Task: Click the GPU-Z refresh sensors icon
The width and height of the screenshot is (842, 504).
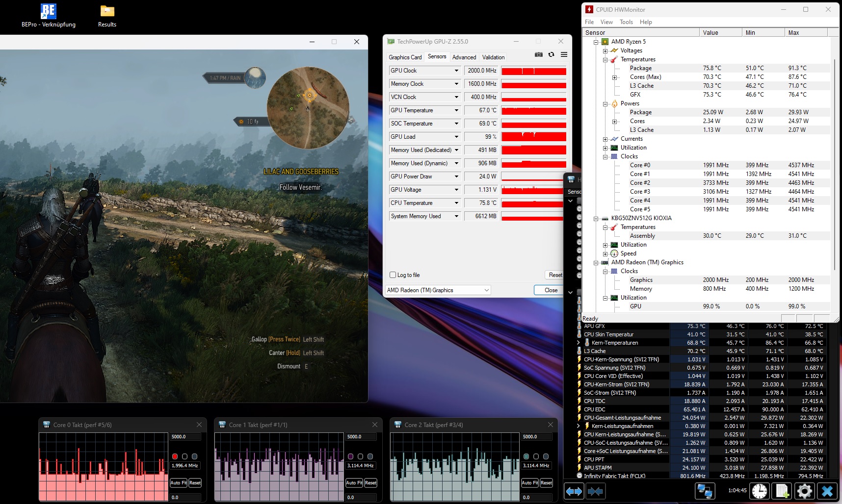Action: [x=551, y=54]
